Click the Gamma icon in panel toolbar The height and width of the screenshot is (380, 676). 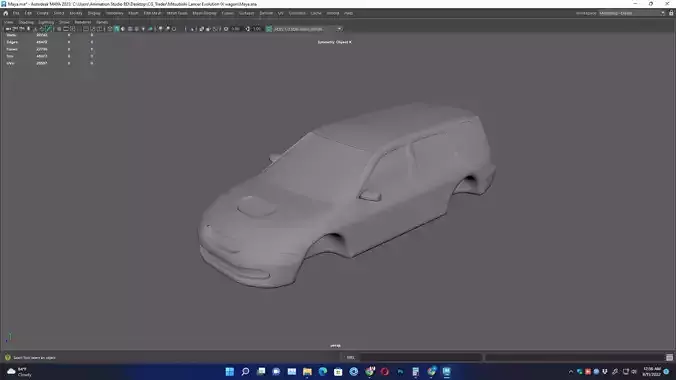247,29
